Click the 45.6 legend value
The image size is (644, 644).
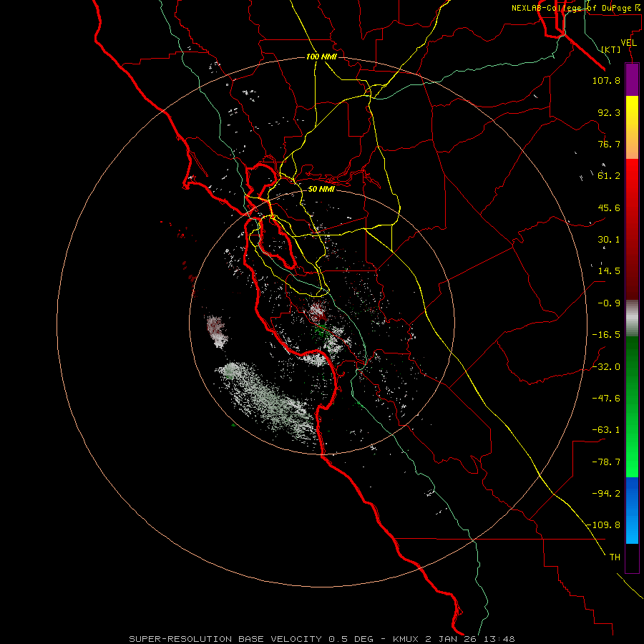609,208
